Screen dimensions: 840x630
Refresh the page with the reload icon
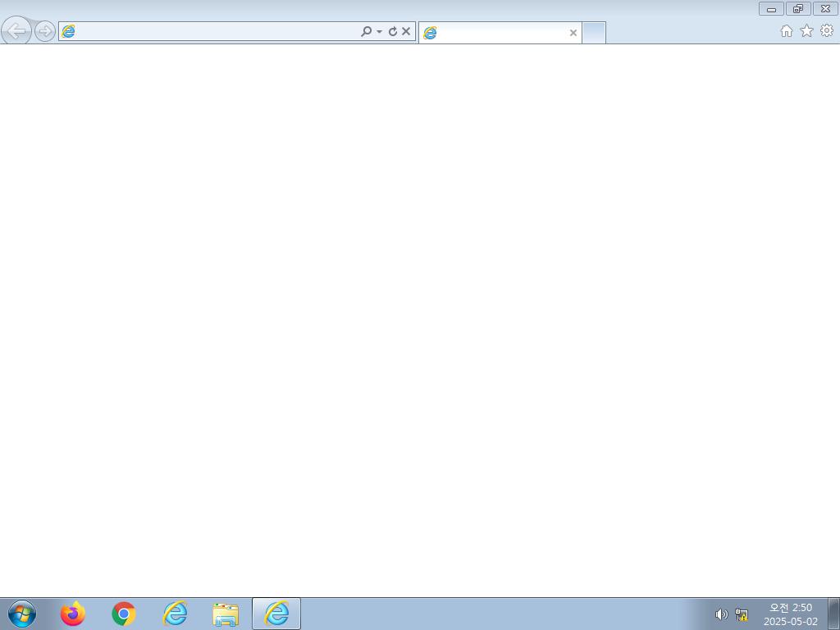393,32
